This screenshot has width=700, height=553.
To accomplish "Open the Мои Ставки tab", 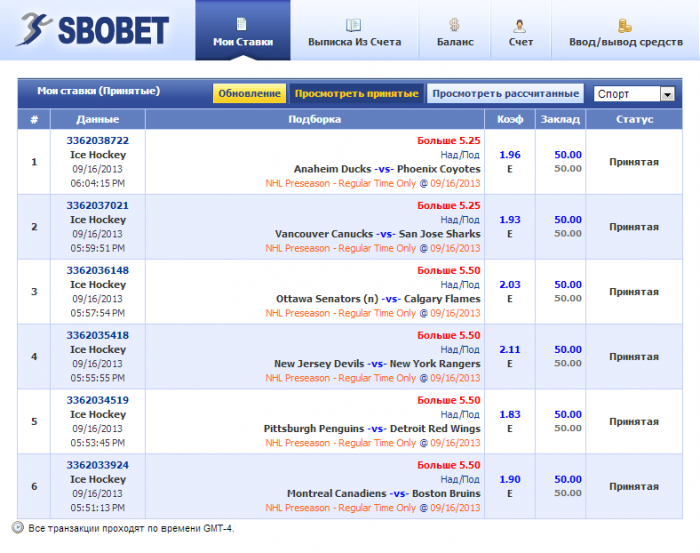I will click(243, 30).
